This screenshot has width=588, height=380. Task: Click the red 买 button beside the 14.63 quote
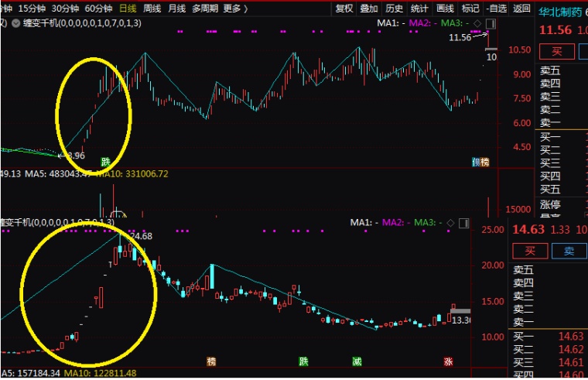tap(530, 251)
